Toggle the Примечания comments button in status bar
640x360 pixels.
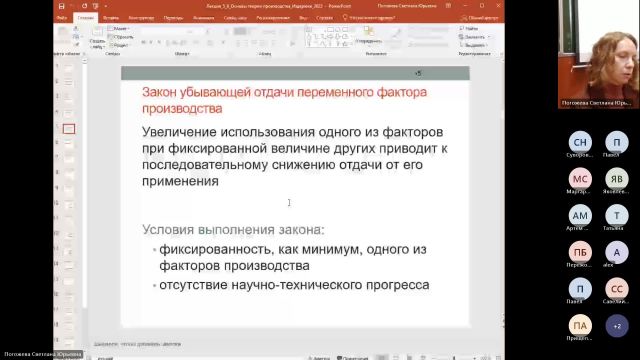353,358
